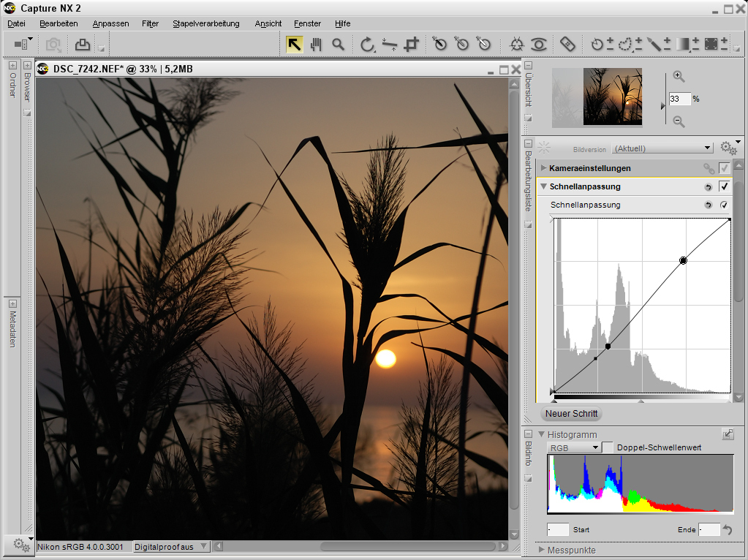Open the Stapelverarbeitung menu
The width and height of the screenshot is (748, 560).
(205, 23)
